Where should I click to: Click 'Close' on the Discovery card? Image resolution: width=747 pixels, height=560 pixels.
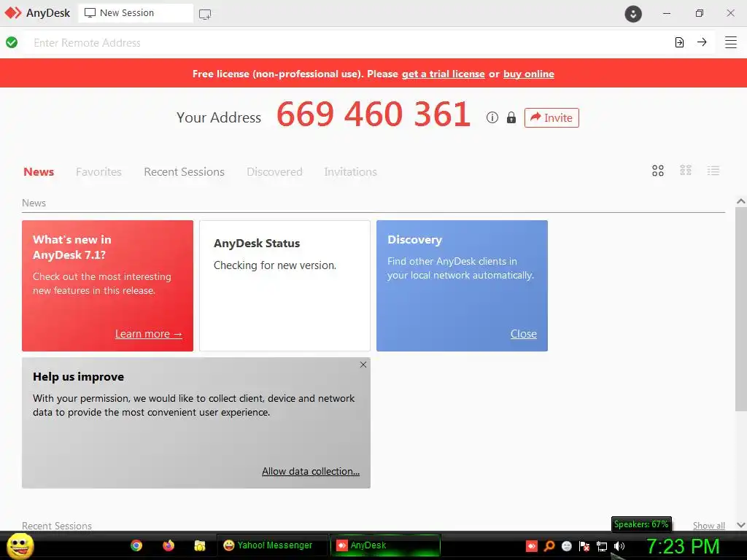tap(524, 334)
